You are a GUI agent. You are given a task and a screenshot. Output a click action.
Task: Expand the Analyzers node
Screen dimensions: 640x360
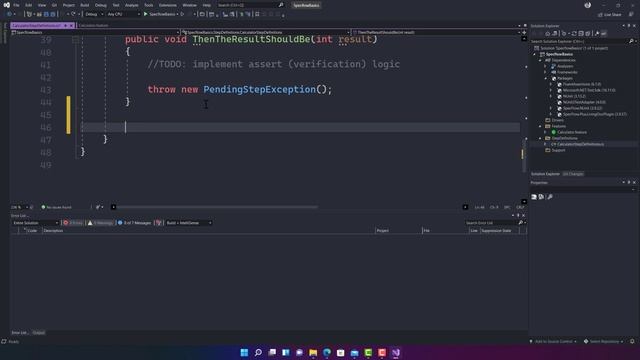click(x=545, y=66)
